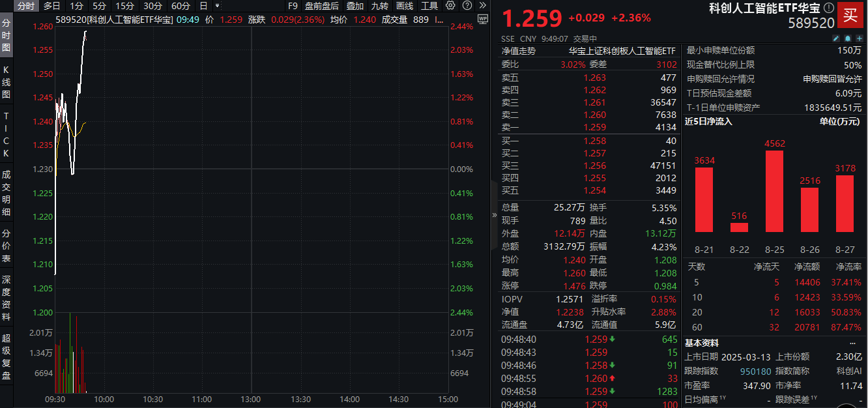Viewport: 868px width, 408px height.
Task: Click sell-one price 1.259 row
Action: (589, 128)
